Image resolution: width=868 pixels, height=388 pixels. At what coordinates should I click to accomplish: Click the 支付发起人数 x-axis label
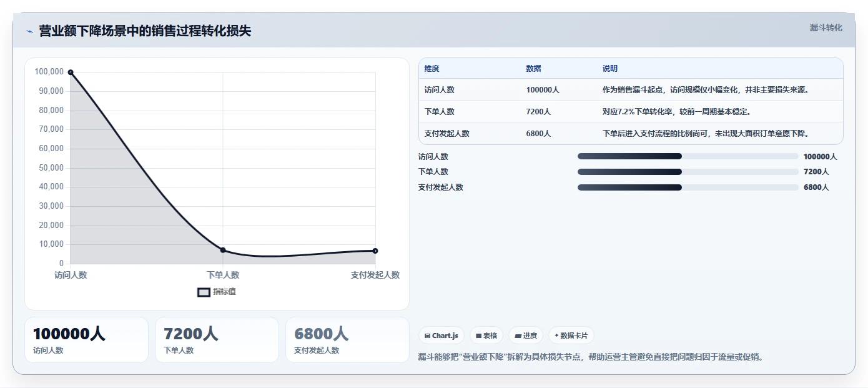click(375, 275)
